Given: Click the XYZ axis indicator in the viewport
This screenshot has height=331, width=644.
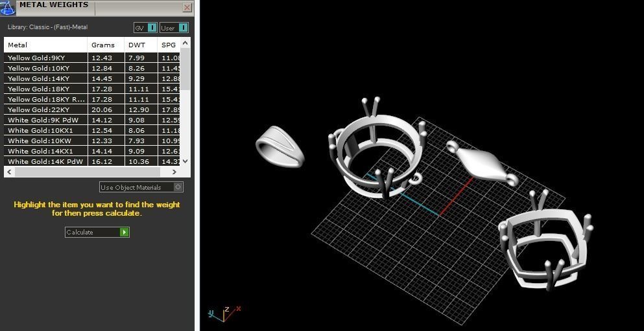Looking at the screenshot, I should pyautogui.click(x=224, y=314).
